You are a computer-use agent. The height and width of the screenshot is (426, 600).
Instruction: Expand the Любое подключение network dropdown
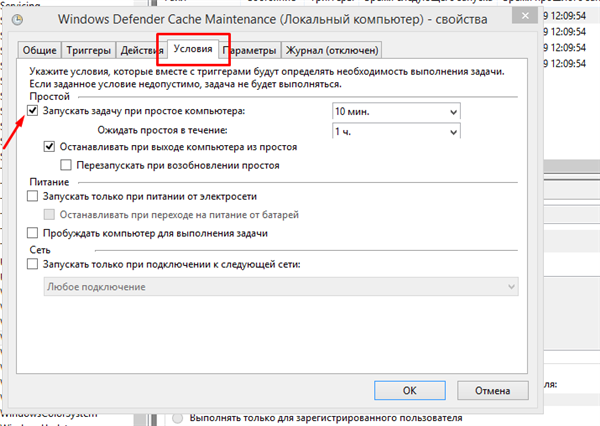281,287
